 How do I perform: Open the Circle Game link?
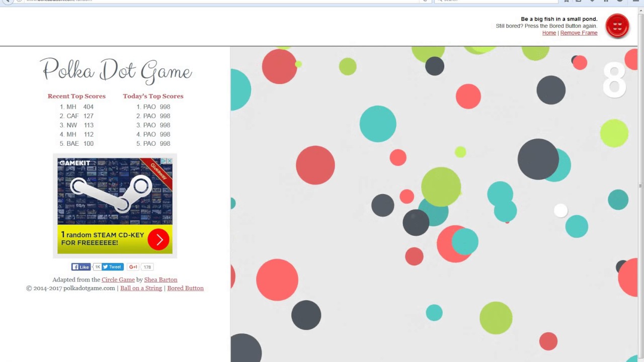118,280
